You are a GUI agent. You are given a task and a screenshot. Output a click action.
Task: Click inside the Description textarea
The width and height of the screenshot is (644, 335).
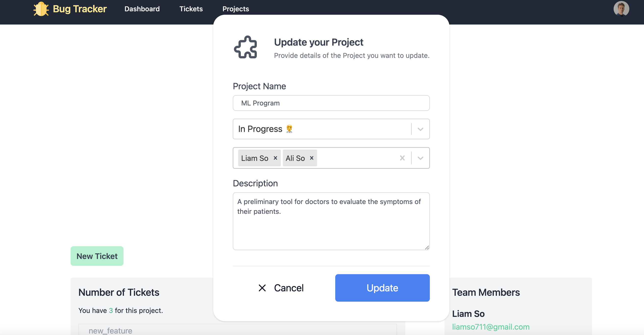[331, 221]
